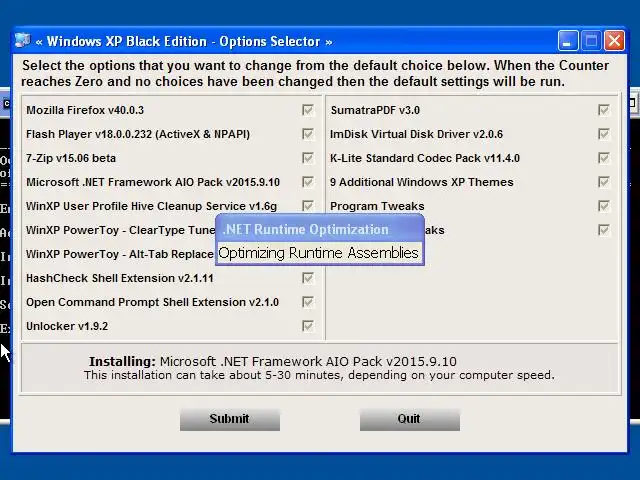Toggle the checkbox below Program Tweaks
Viewport: 640px width, 480px height.
tap(604, 230)
